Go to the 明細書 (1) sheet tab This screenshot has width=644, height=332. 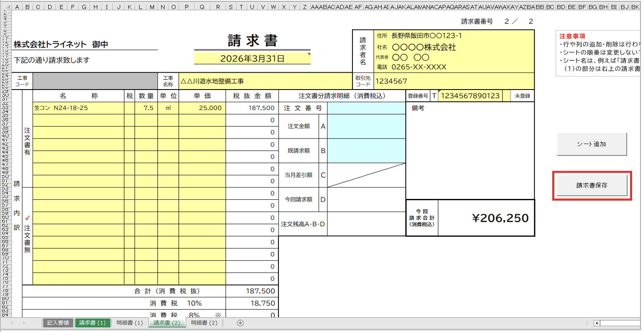click(x=130, y=323)
